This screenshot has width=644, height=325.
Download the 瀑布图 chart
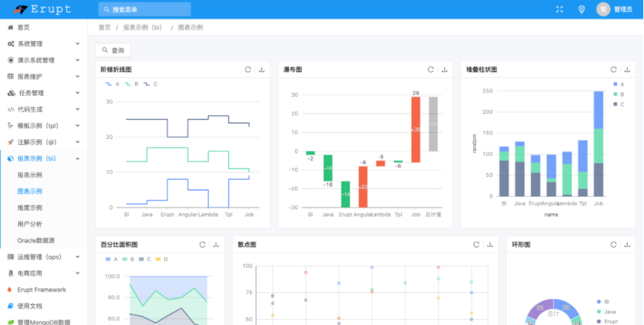(x=444, y=69)
